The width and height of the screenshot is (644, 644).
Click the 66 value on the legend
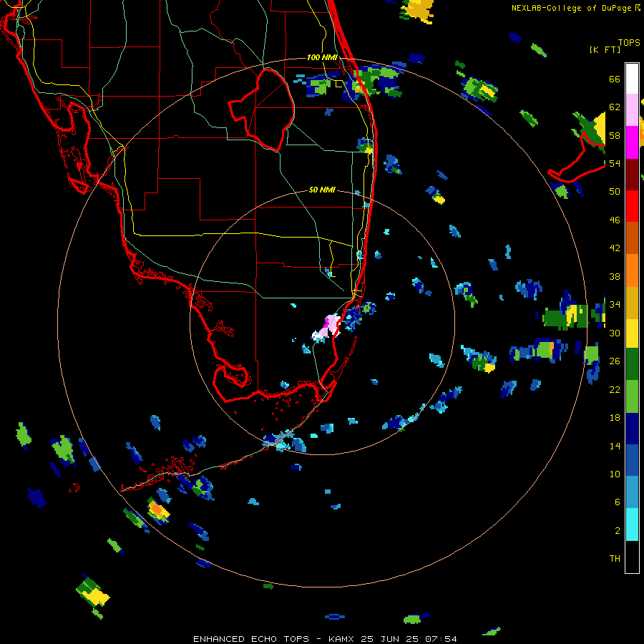[x=615, y=79]
